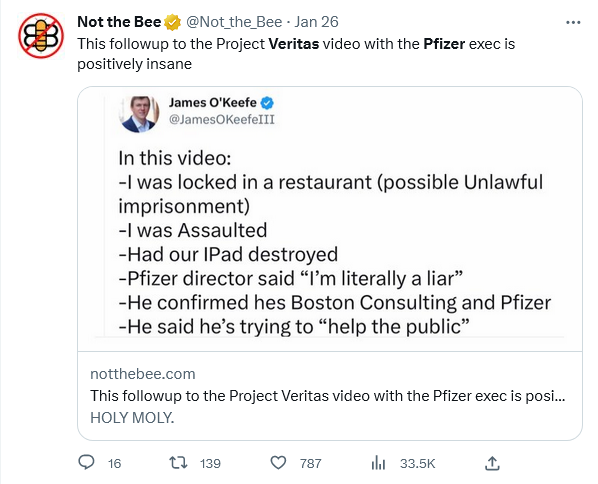Click James O'Keefe's blue verified checkmark
This screenshot has width=598, height=484.
pos(267,103)
